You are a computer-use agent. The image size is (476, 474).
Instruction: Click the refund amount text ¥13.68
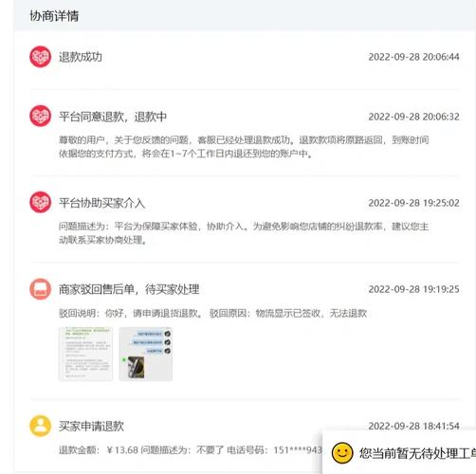coord(122,450)
